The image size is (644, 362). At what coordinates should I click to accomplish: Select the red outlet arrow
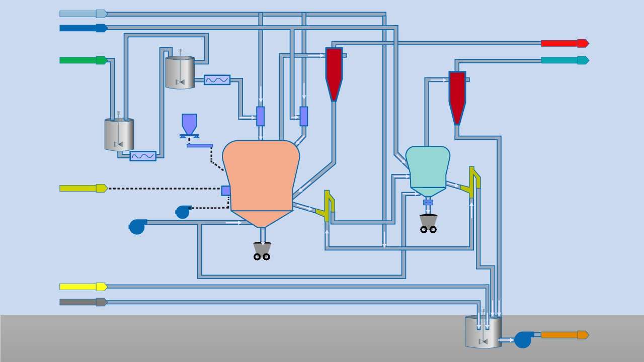click(x=565, y=43)
